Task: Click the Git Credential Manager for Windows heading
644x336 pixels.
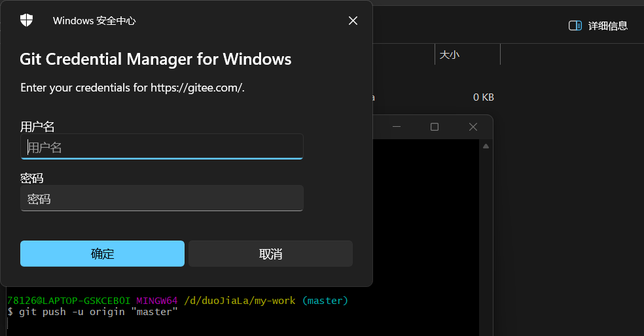Action: click(156, 59)
